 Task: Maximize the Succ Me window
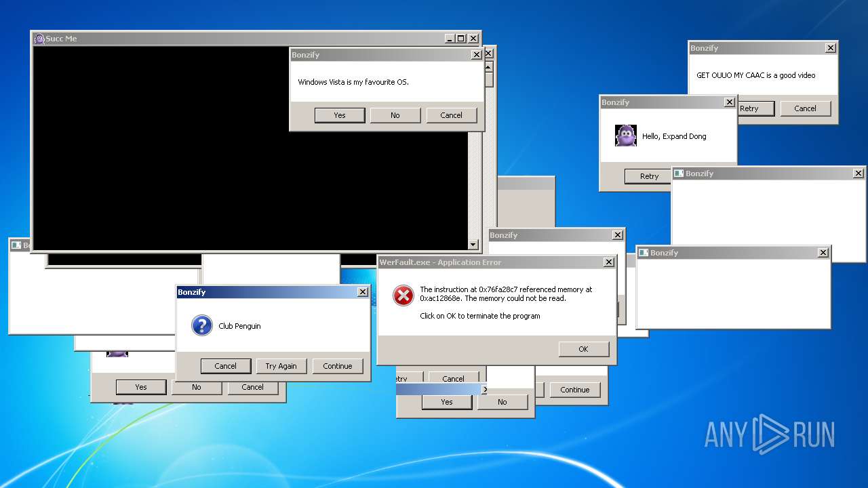(x=461, y=39)
